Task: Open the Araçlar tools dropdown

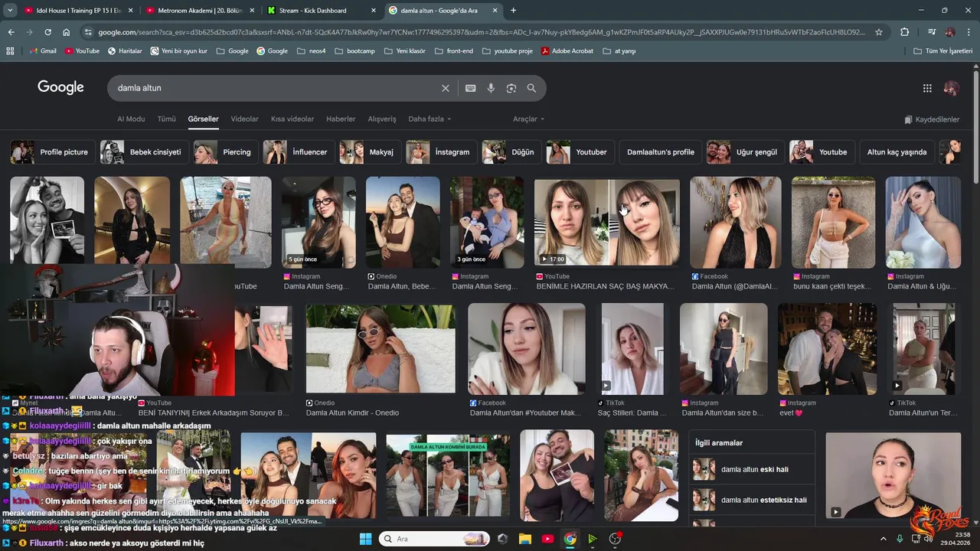Action: (x=529, y=119)
